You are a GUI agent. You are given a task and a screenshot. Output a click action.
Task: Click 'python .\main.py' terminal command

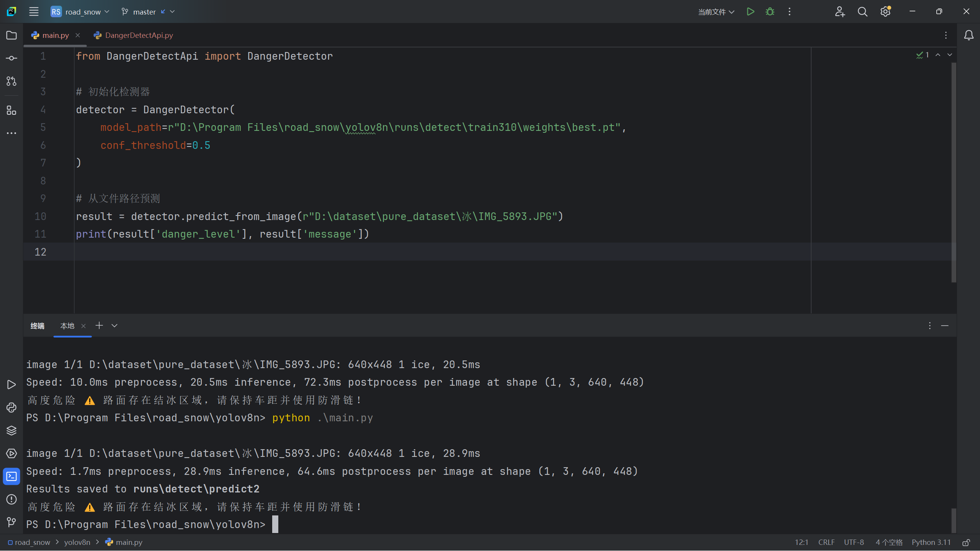point(322,418)
